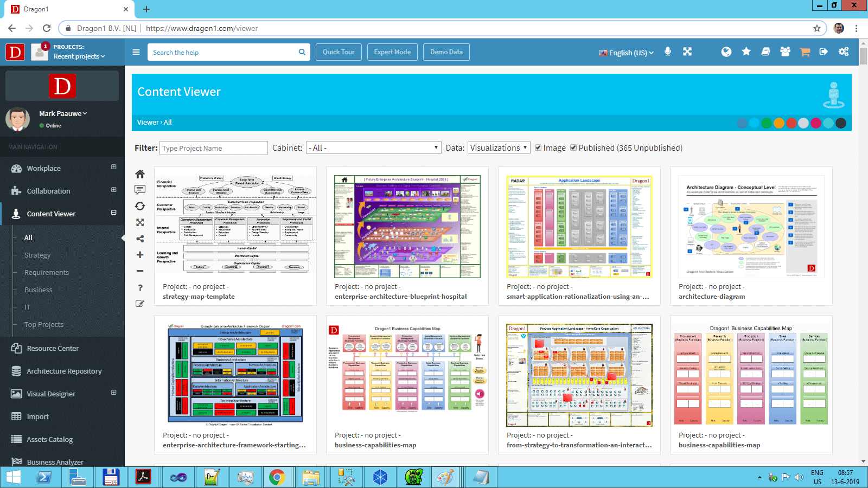Click the Quick Tour button
Image resolution: width=868 pixels, height=488 pixels.
pos(339,52)
